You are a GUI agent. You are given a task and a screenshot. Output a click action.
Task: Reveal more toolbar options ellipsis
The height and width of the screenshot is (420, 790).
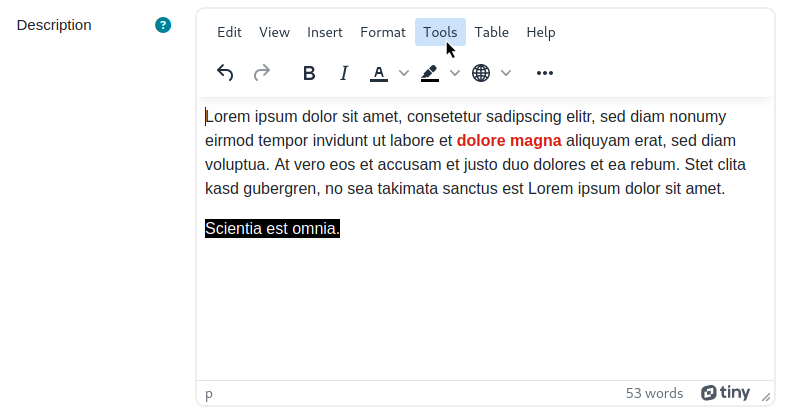545,73
